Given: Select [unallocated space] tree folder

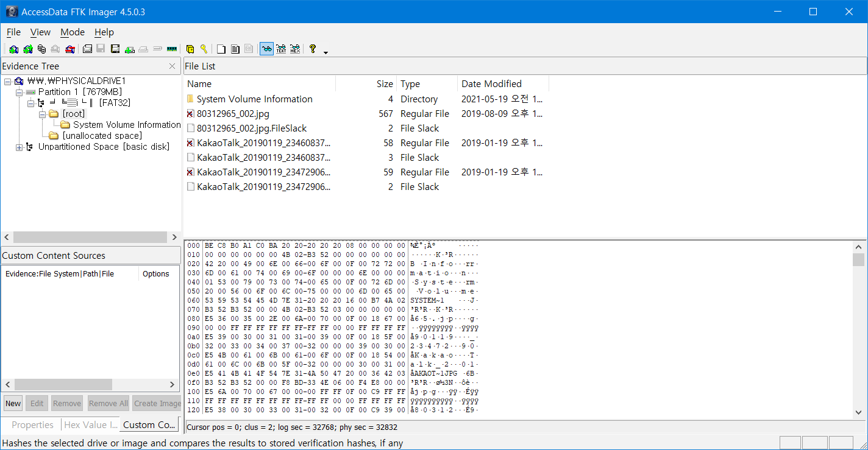Looking at the screenshot, I should (x=102, y=136).
